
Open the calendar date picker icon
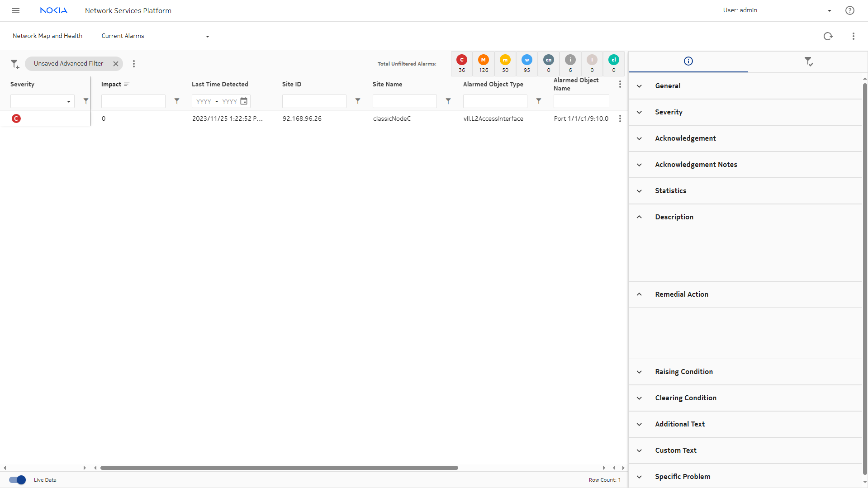pyautogui.click(x=244, y=101)
